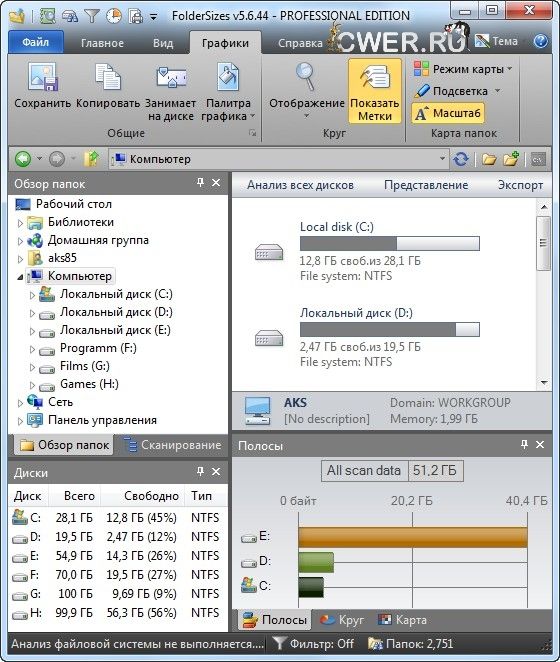Click the refresh icon beside the address bar
The image size is (560, 662).
click(461, 159)
